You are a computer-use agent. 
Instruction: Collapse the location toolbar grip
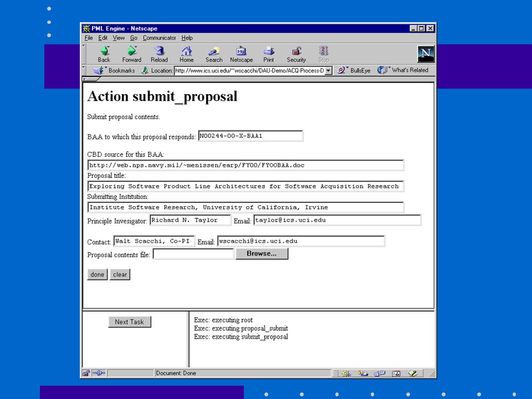[84, 70]
